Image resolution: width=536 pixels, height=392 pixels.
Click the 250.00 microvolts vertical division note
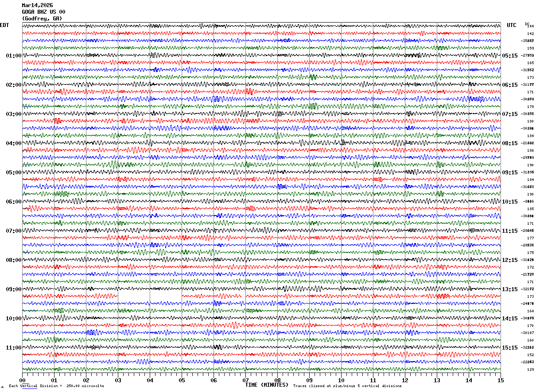pos(56,386)
